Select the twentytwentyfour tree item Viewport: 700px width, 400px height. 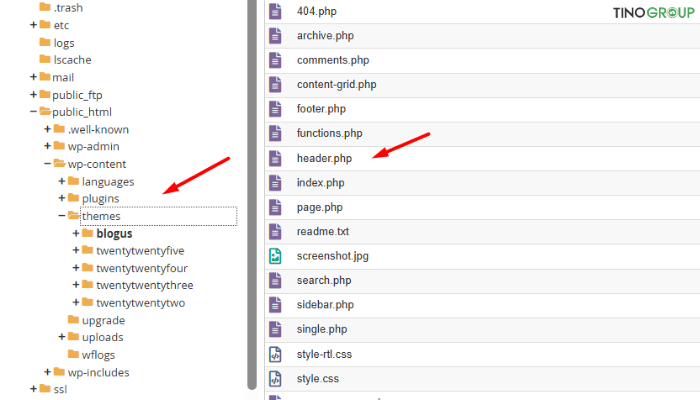(142, 268)
